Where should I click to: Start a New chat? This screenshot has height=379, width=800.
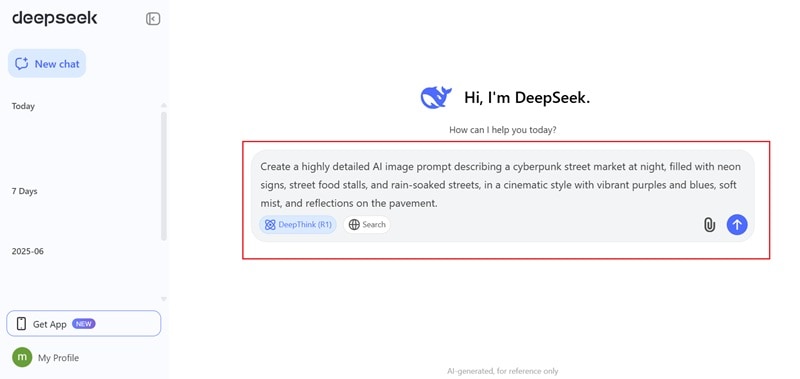tap(47, 64)
